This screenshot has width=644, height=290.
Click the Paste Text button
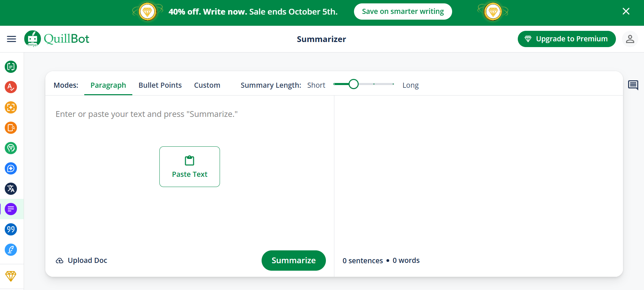[x=190, y=167]
